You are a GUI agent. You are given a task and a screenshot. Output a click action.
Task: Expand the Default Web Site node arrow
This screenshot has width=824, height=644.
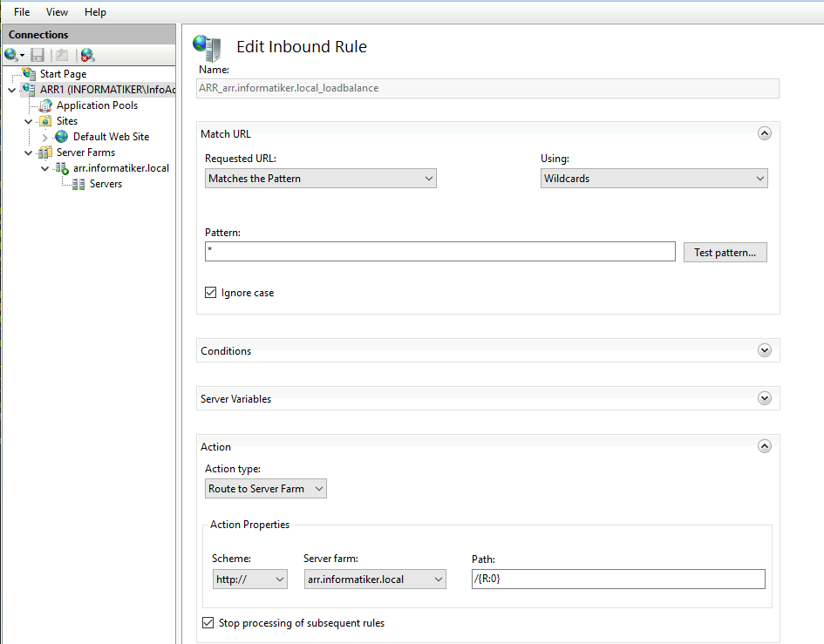click(x=44, y=137)
